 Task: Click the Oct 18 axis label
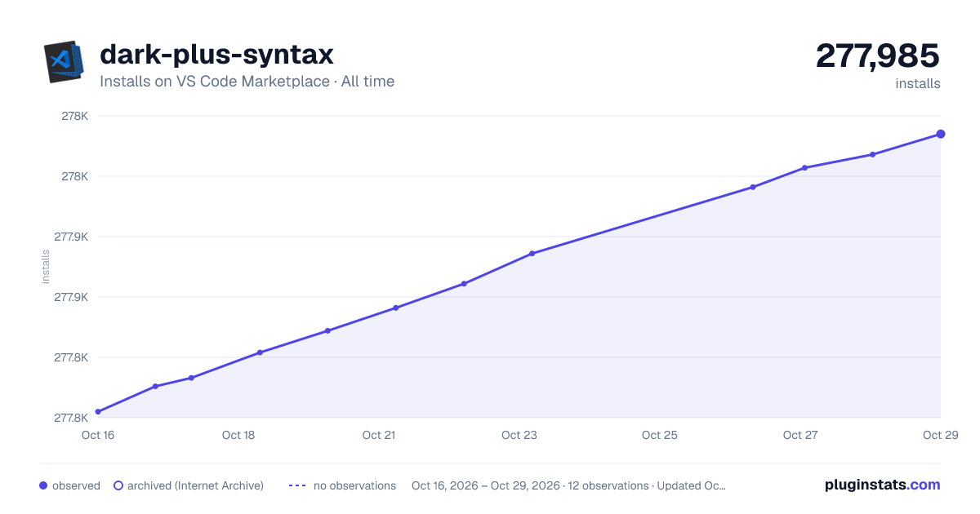[238, 435]
